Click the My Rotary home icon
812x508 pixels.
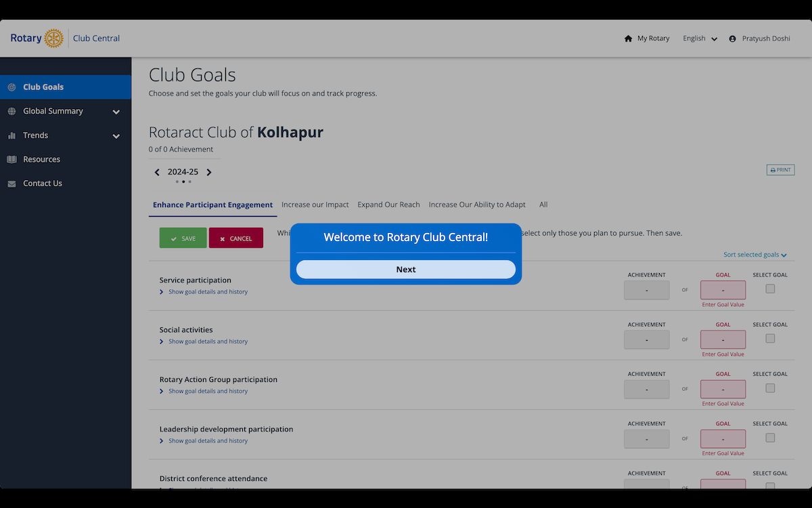click(x=628, y=39)
